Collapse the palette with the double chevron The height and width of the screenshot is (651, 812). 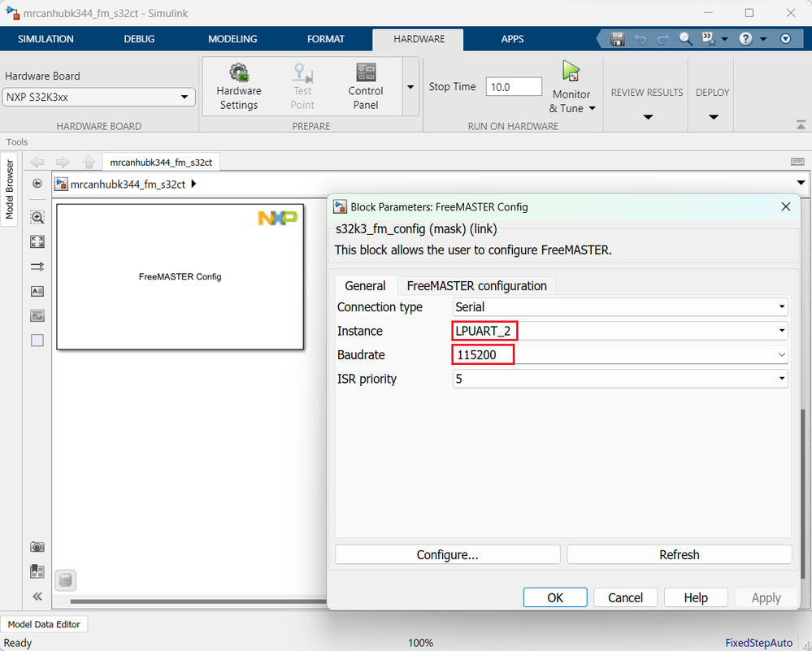[37, 597]
